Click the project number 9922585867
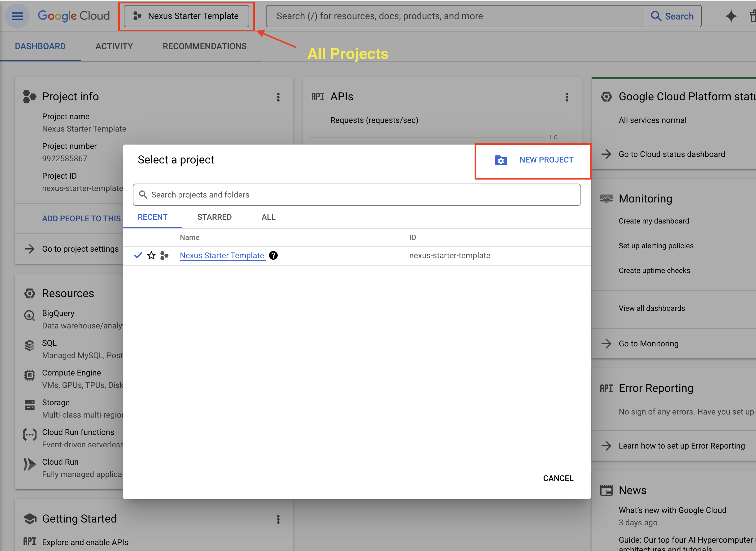 click(x=65, y=158)
